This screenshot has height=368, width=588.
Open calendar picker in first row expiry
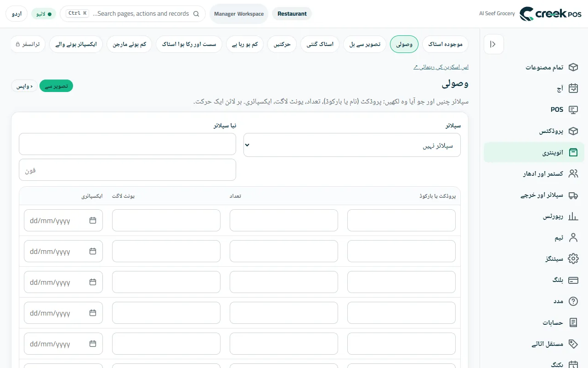click(93, 220)
